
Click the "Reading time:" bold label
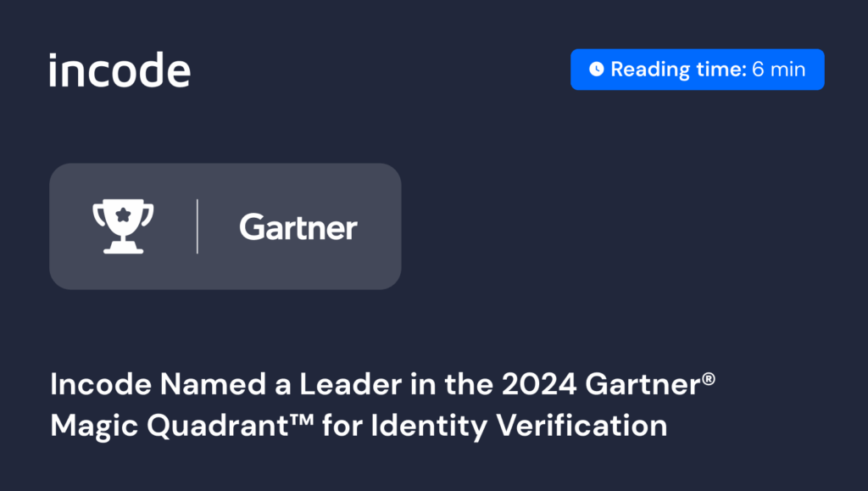tap(678, 70)
